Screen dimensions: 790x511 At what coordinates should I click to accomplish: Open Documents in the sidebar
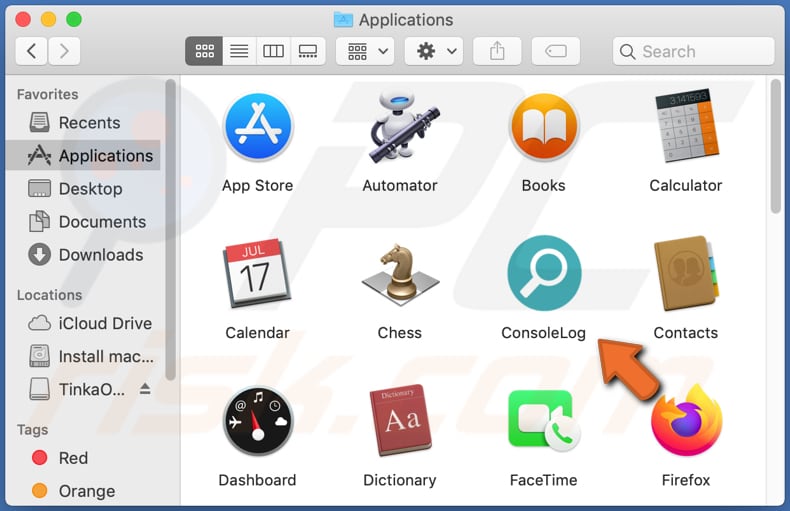click(83, 222)
